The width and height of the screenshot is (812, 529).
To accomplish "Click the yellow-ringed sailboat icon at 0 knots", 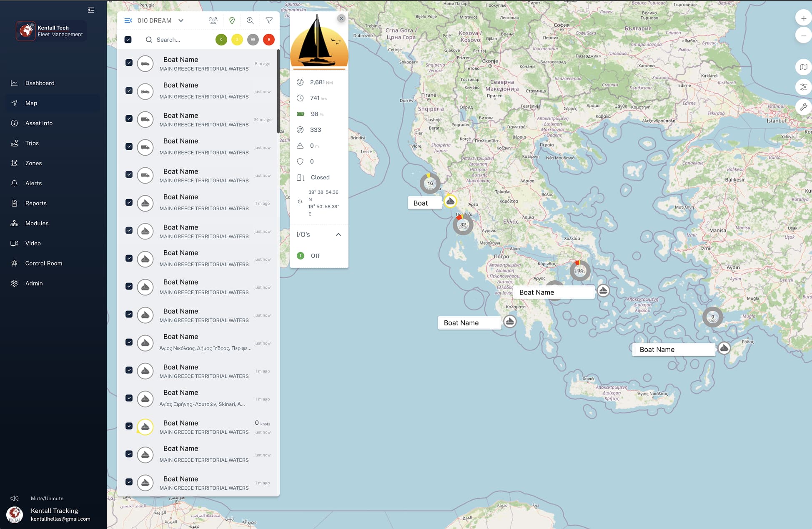I will (x=145, y=427).
